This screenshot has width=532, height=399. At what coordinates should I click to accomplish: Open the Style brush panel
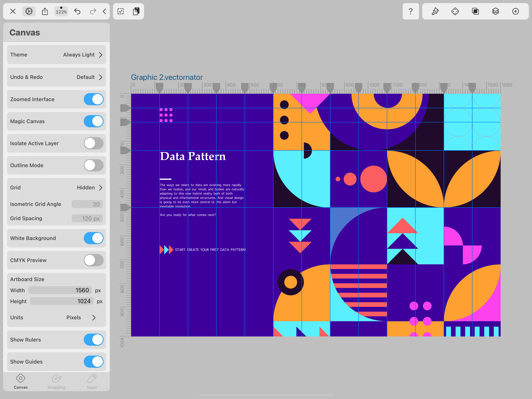tap(435, 11)
